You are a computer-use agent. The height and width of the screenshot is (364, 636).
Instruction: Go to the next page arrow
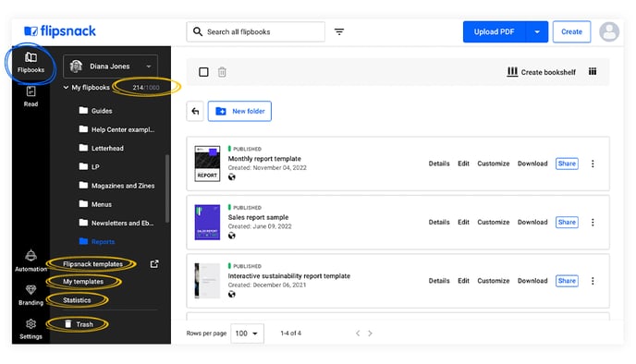370,334
